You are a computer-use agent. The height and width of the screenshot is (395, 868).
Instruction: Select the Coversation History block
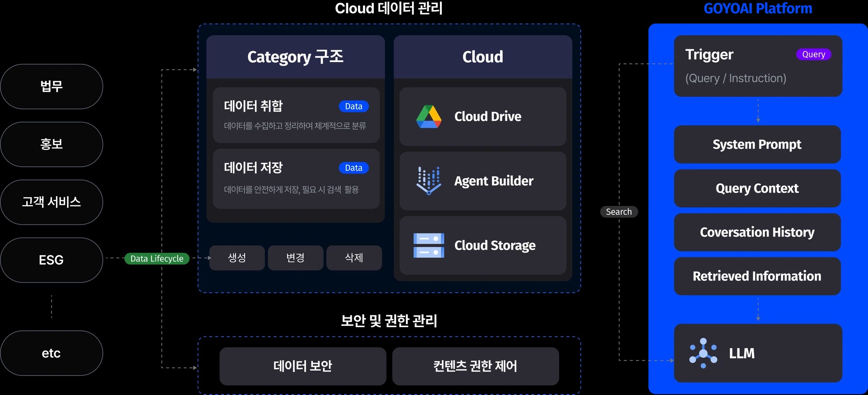(x=757, y=232)
